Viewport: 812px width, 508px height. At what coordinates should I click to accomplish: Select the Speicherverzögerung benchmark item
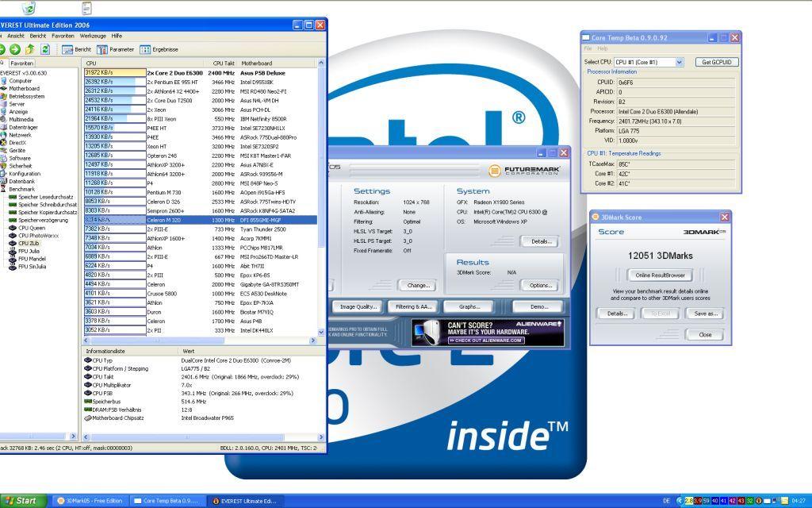[x=39, y=221]
